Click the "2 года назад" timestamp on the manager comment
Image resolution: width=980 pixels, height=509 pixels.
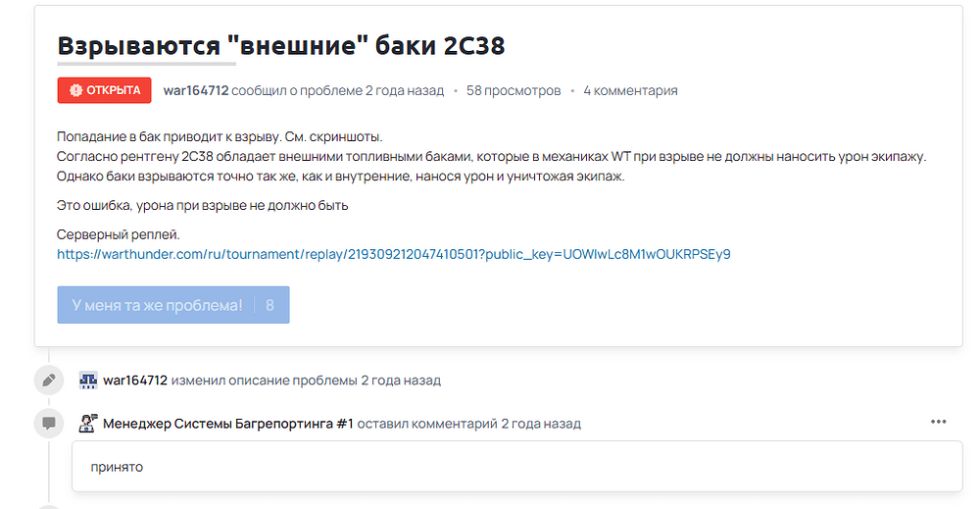(x=541, y=424)
